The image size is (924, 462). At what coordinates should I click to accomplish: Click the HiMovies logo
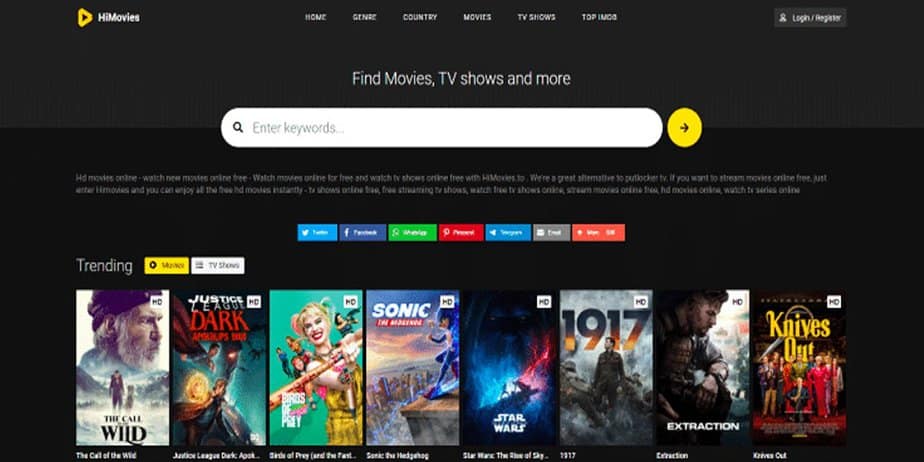[108, 18]
